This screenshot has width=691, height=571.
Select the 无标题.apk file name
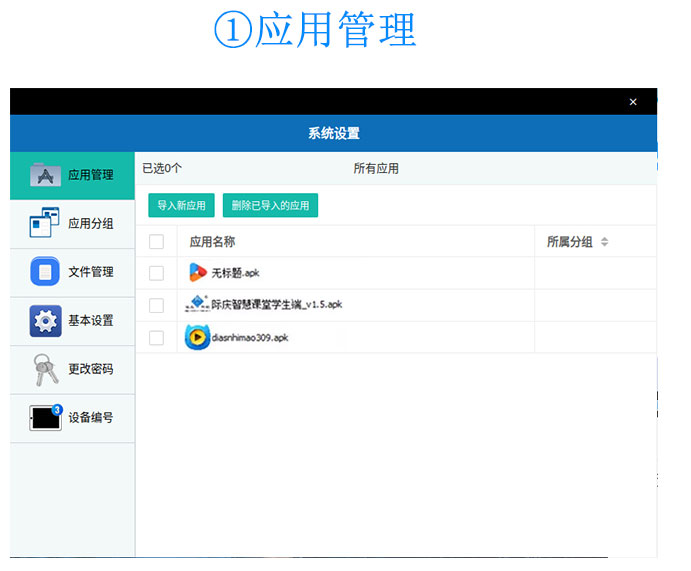(235, 273)
